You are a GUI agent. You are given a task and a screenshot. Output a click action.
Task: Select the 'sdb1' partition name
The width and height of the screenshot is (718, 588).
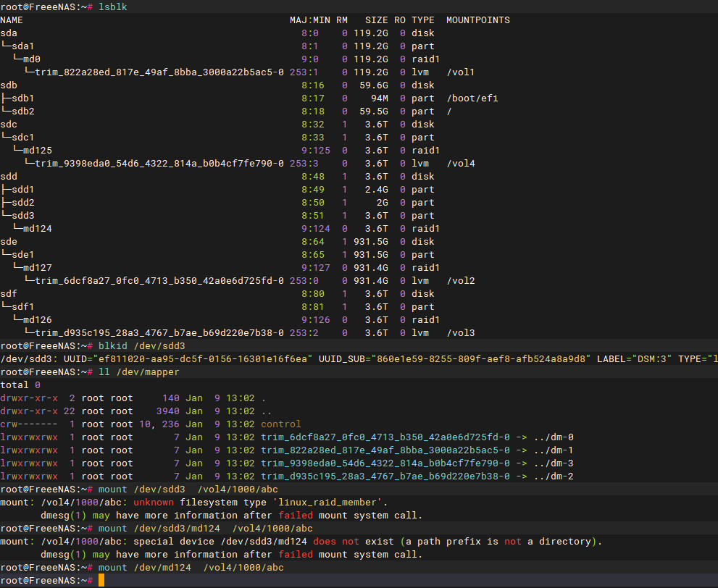(x=23, y=98)
